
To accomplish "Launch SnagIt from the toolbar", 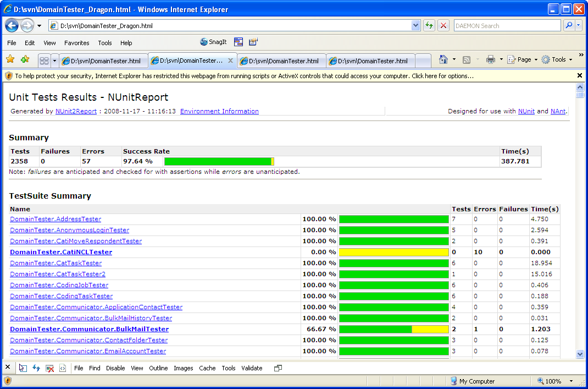I will coord(213,42).
